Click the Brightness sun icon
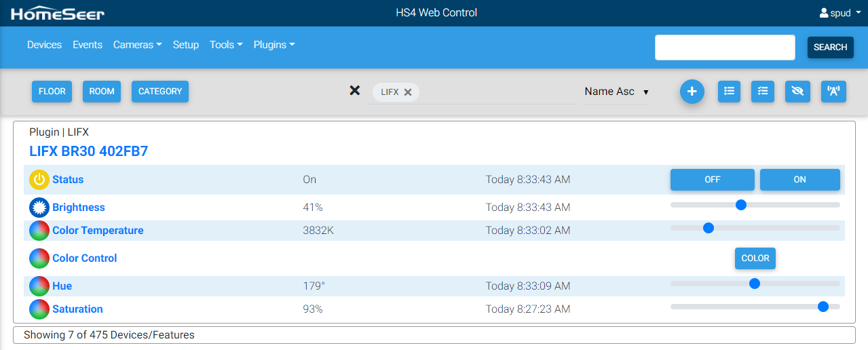Image resolution: width=868 pixels, height=350 pixels. [x=39, y=208]
